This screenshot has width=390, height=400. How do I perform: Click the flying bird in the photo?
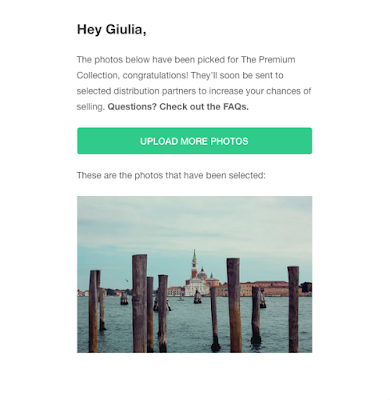[127, 281]
